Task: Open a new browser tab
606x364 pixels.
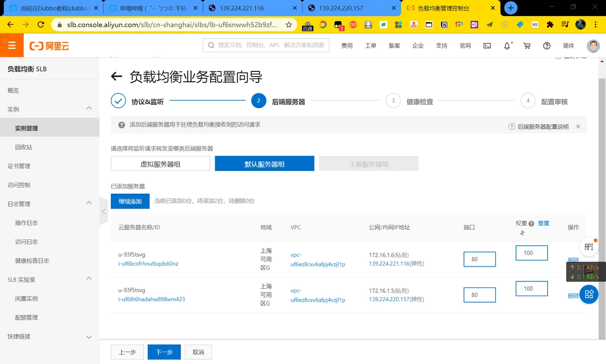Action: coord(511,8)
